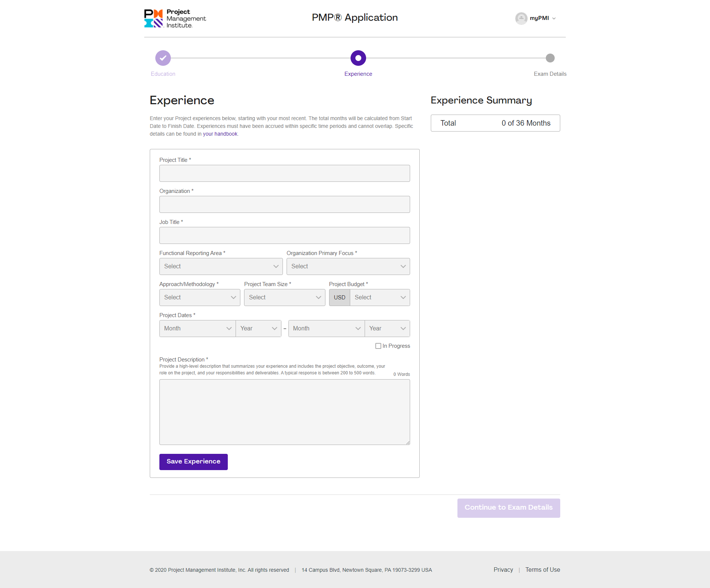This screenshot has height=588, width=710.
Task: Click the Experience step circle indicator
Action: tap(358, 58)
